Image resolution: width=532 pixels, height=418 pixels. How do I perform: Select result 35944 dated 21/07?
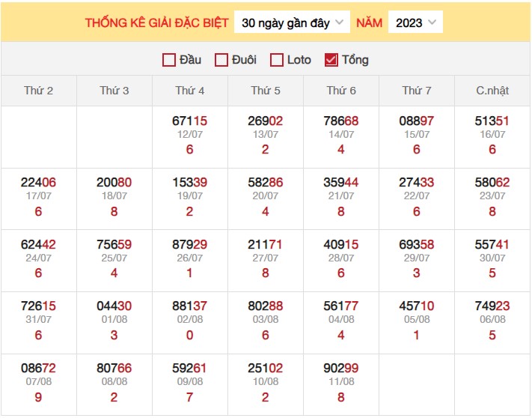click(x=341, y=182)
